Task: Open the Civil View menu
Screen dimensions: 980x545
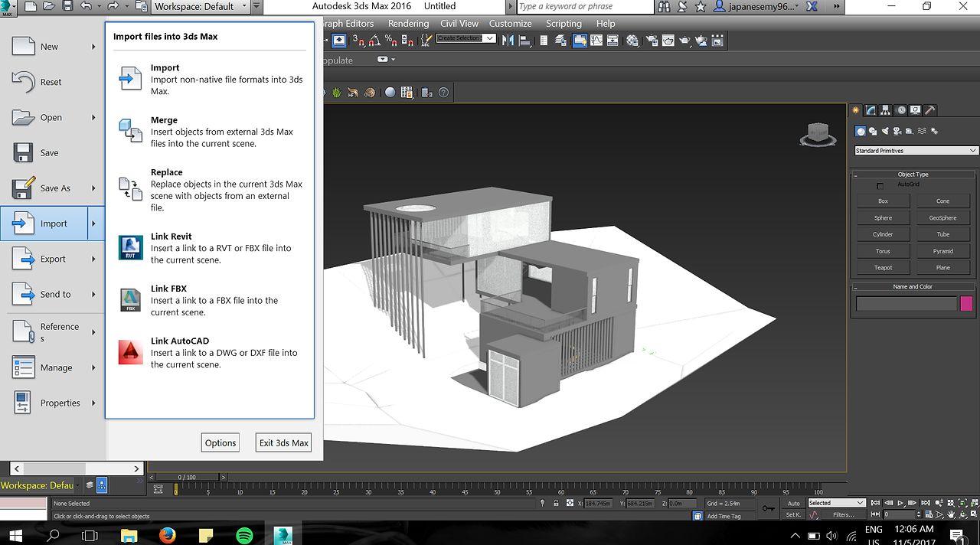Action: coord(459,24)
